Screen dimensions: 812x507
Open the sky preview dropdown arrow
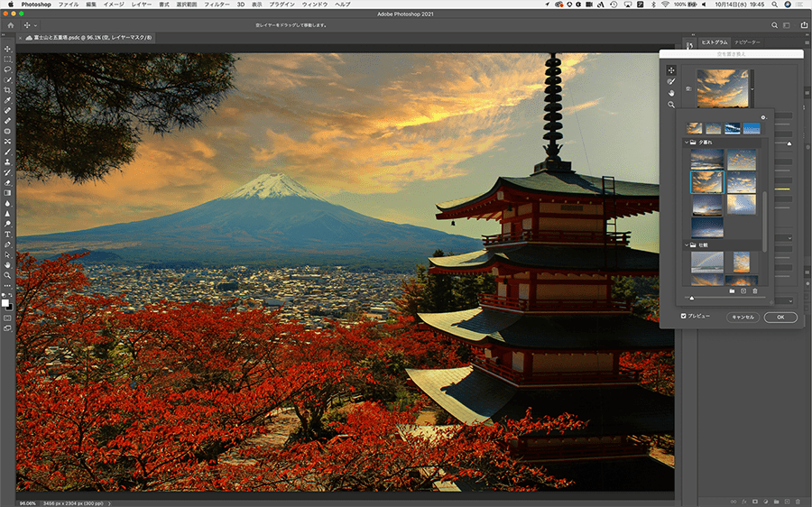[752, 89]
